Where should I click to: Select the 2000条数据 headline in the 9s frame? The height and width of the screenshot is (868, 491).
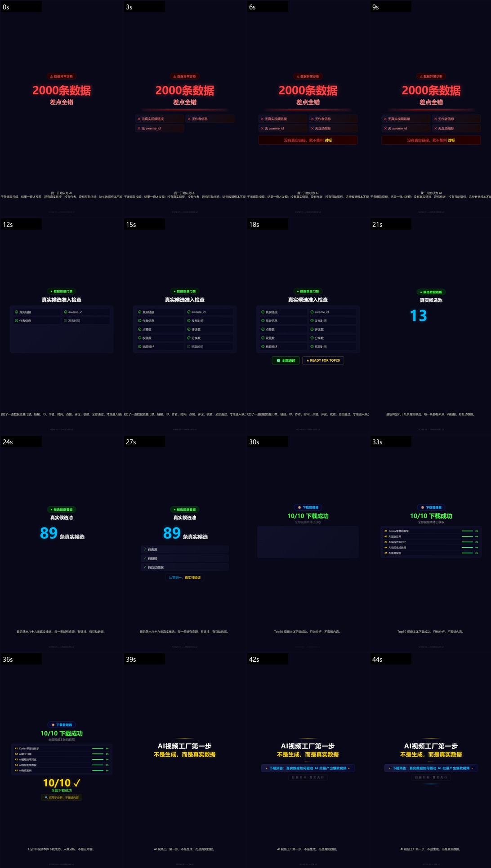(431, 90)
